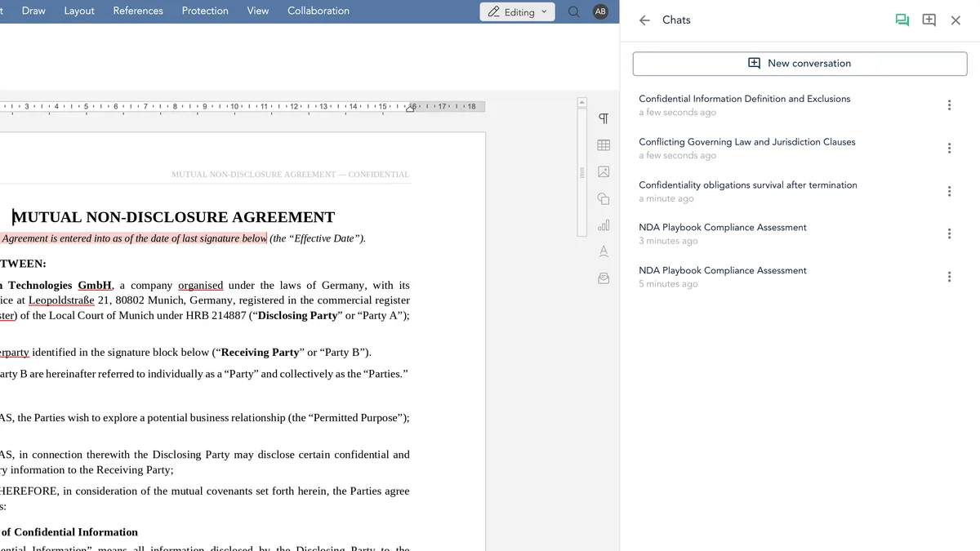
Task: Click the New conversation button
Action: (x=800, y=64)
